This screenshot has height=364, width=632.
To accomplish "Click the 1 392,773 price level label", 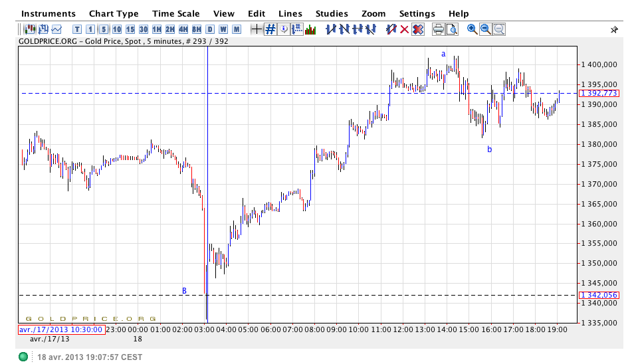I will pyautogui.click(x=599, y=94).
